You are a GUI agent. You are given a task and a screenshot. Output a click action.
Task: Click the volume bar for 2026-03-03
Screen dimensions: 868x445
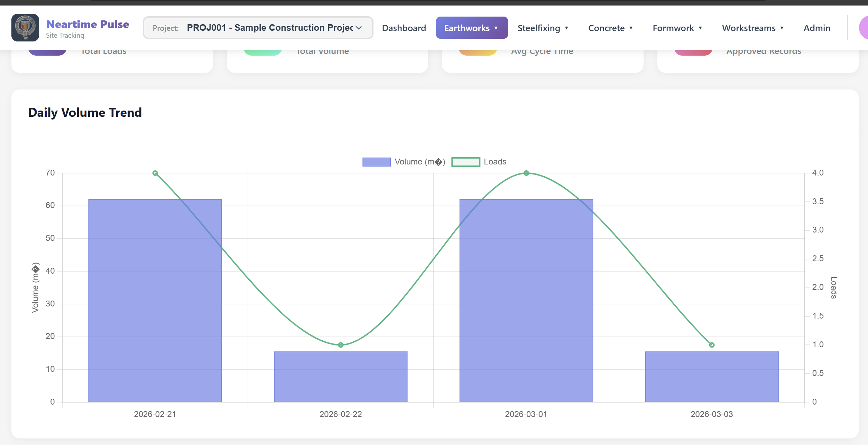pos(711,377)
